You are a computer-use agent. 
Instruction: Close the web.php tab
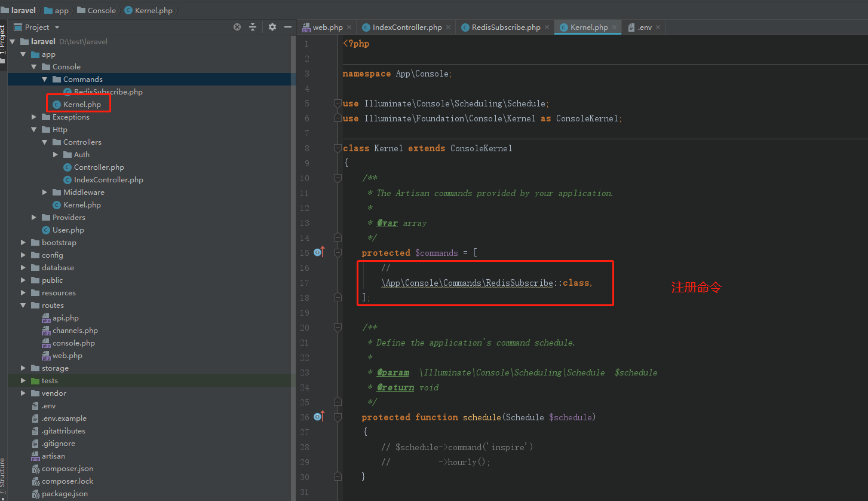pyautogui.click(x=349, y=28)
